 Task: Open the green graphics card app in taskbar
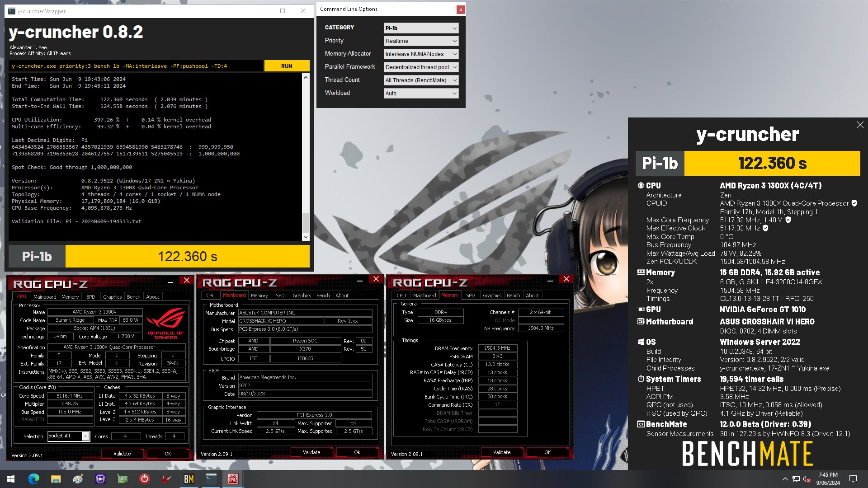coord(122,479)
